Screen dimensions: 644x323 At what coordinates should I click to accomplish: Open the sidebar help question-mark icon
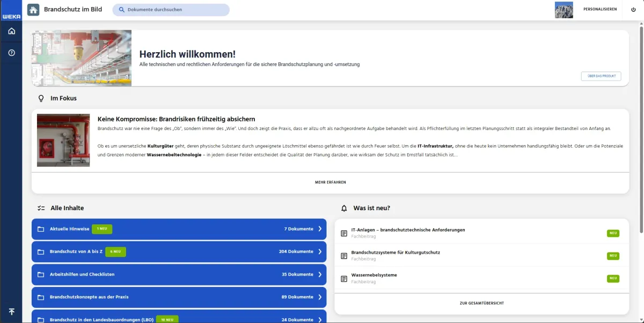point(11,53)
